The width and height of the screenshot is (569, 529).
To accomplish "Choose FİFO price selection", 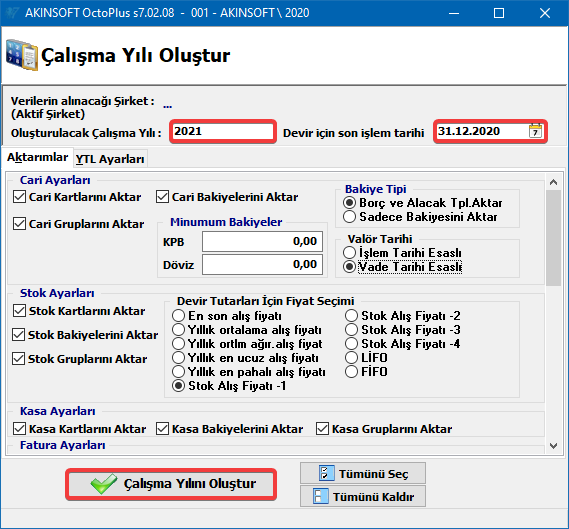I will 351,372.
